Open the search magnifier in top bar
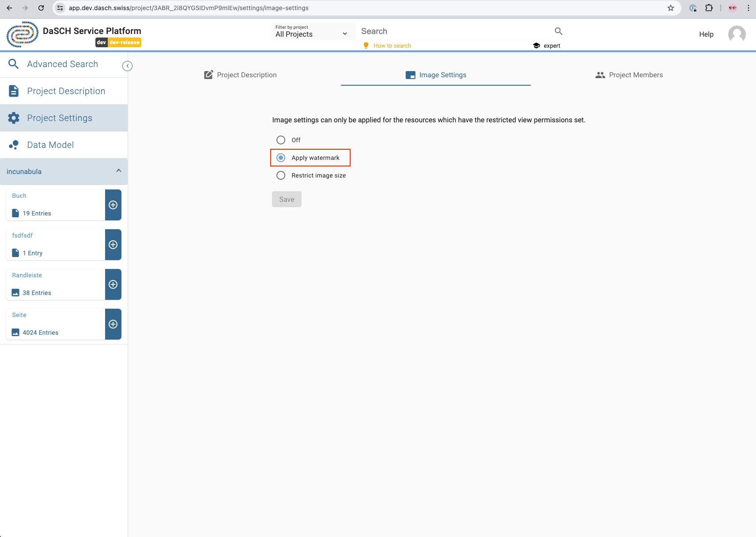Screen dimensions: 756x537 (x=558, y=31)
